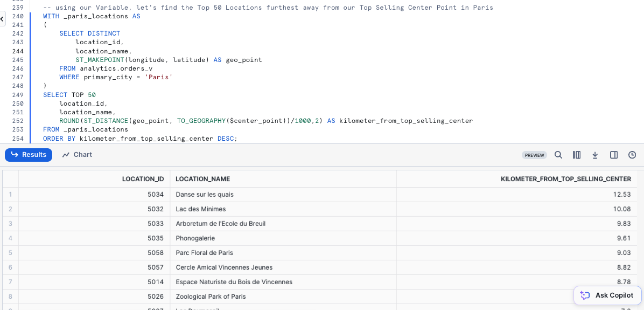
Task: Click location ID 5058 cell
Action: [156, 252]
